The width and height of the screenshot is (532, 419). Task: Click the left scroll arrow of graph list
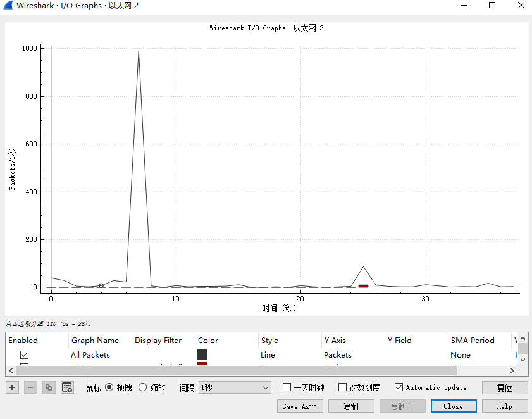point(11,370)
